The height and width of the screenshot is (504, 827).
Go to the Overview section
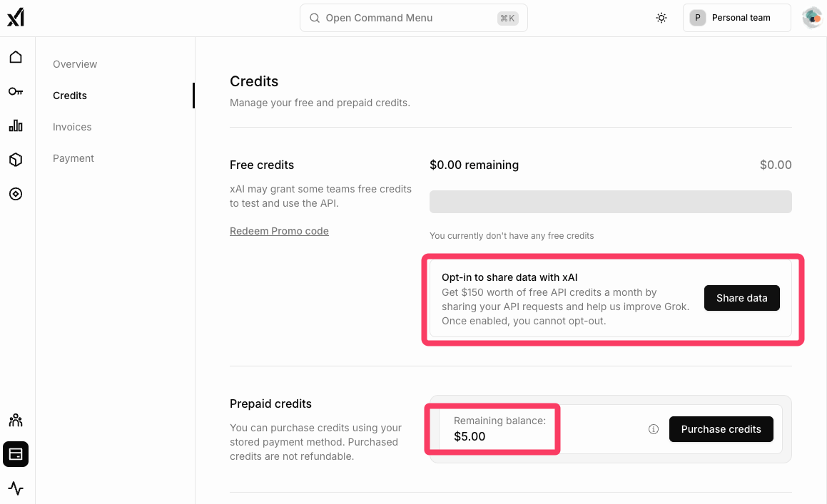coord(75,64)
